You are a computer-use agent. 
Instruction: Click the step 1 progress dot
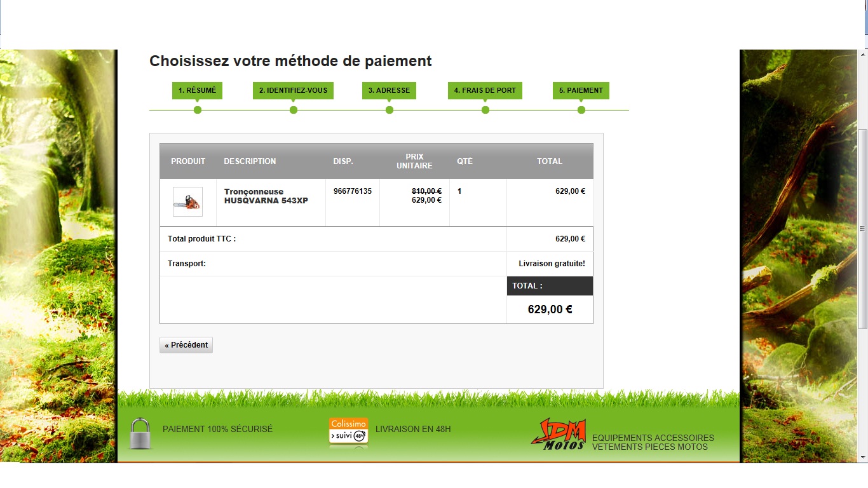198,110
